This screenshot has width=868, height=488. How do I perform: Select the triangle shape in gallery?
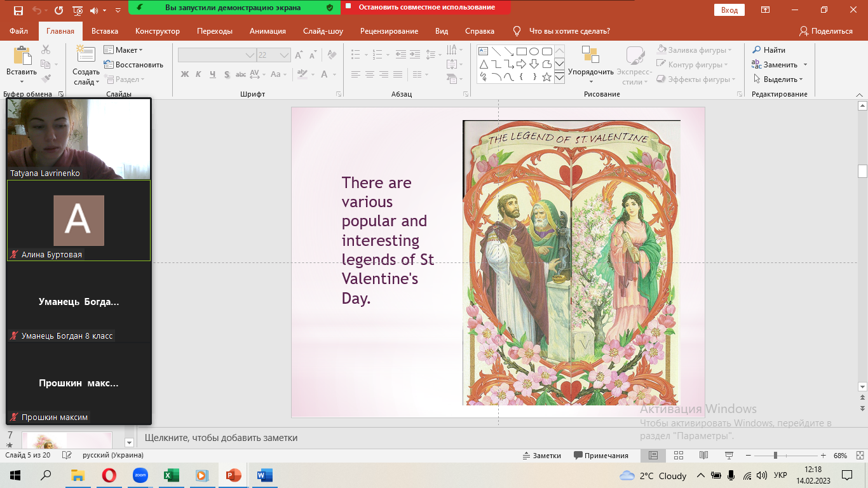tap(483, 64)
